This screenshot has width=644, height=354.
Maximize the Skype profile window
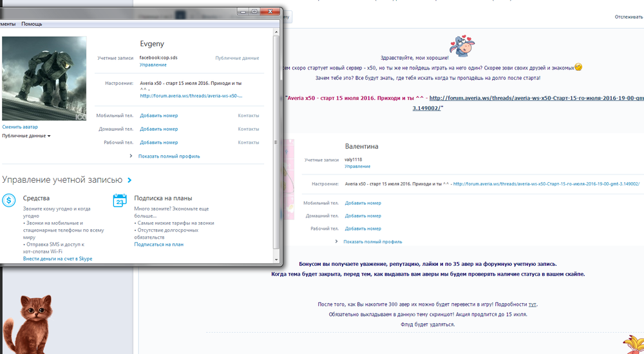254,11
